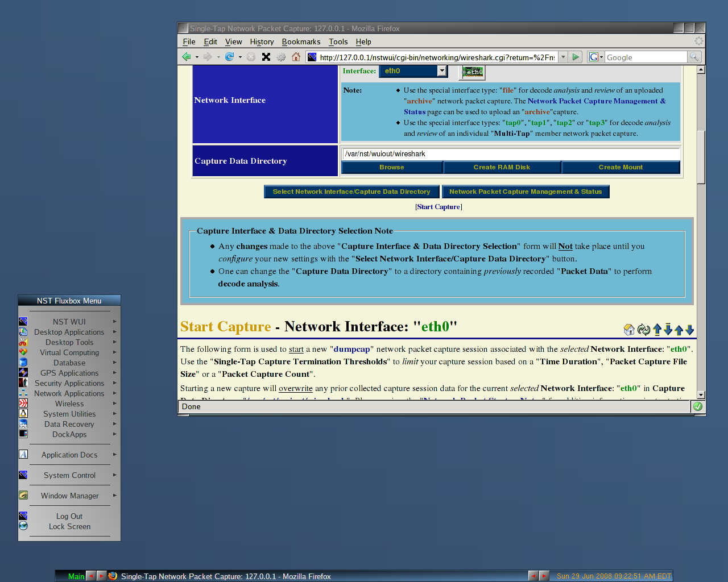
Task: Select Log Out in Fluxbox menu
Action: click(x=69, y=516)
